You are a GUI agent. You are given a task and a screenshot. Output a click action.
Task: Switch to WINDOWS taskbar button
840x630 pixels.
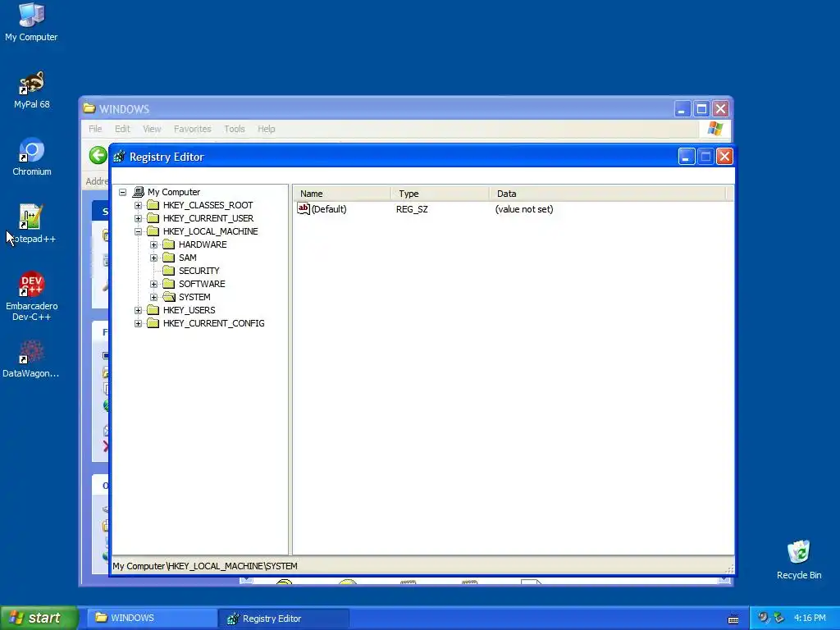(x=152, y=619)
